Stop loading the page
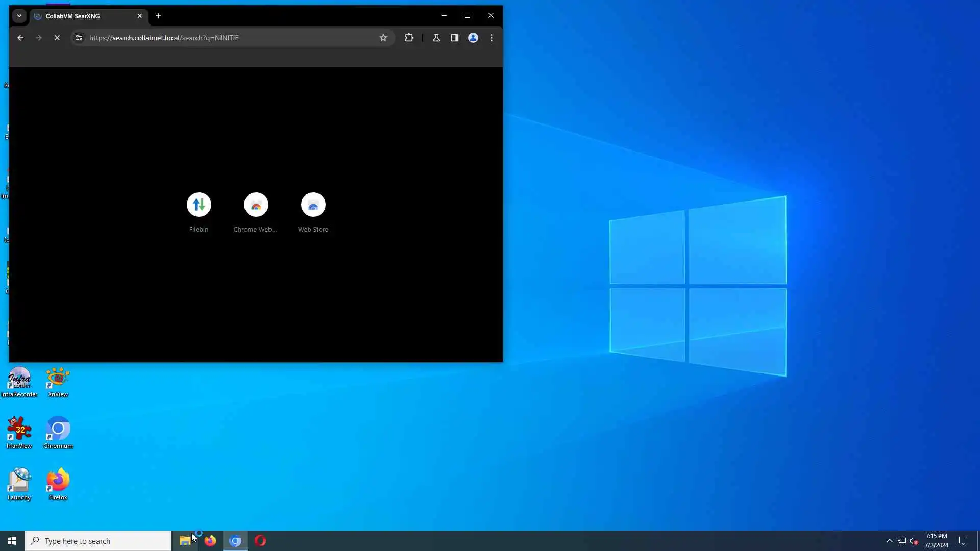Viewport: 980px width, 551px height. pos(57,38)
